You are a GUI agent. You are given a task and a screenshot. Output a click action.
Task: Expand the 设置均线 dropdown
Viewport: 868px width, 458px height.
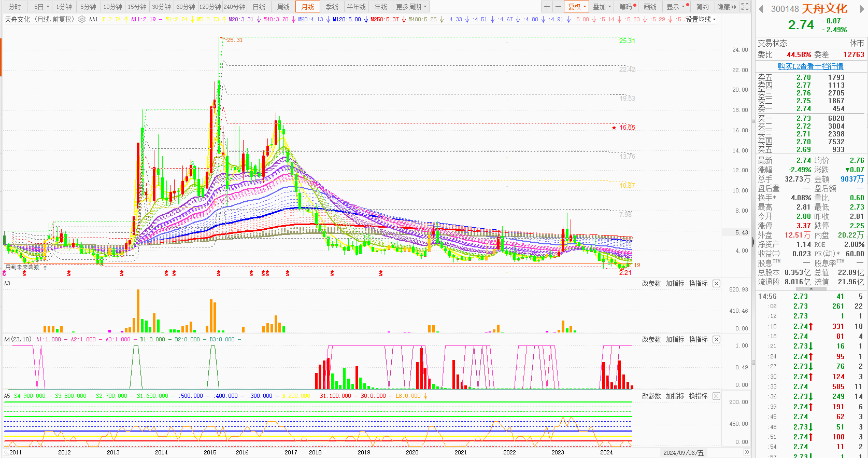701,19
